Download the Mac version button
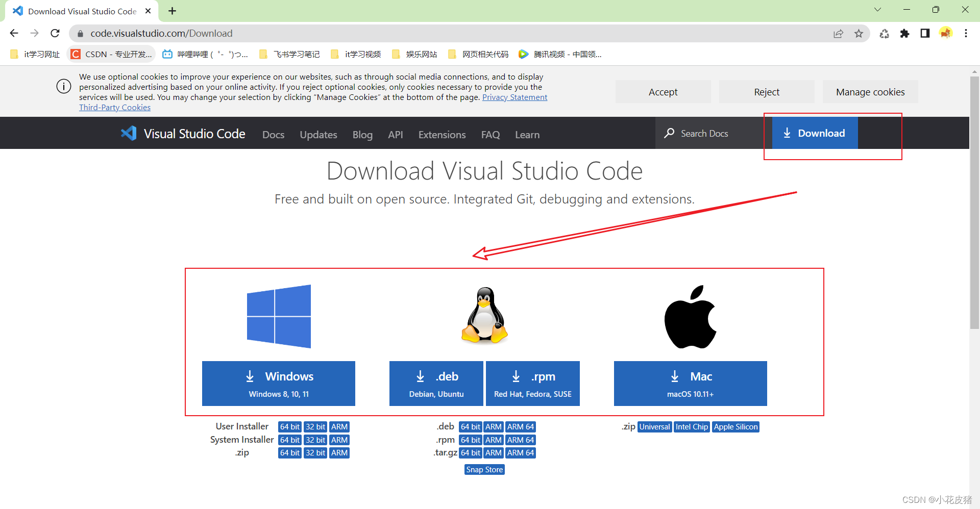This screenshot has width=980, height=509. pos(691,384)
